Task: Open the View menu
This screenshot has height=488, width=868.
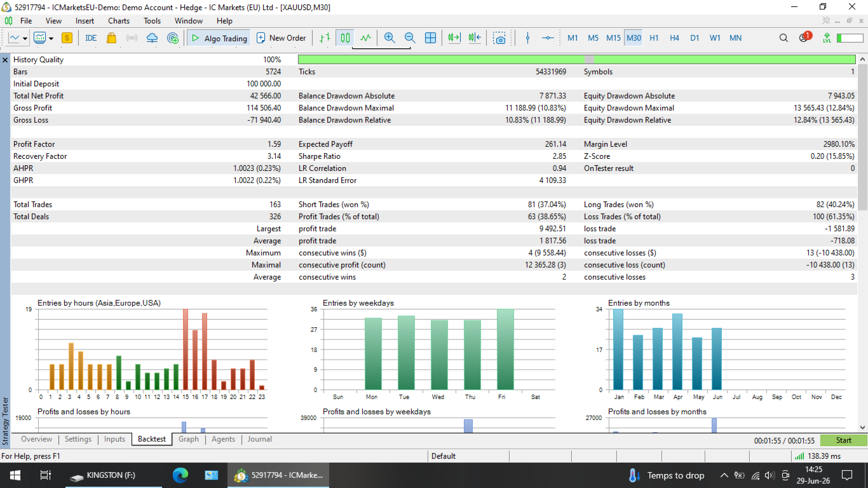Action: click(x=53, y=21)
